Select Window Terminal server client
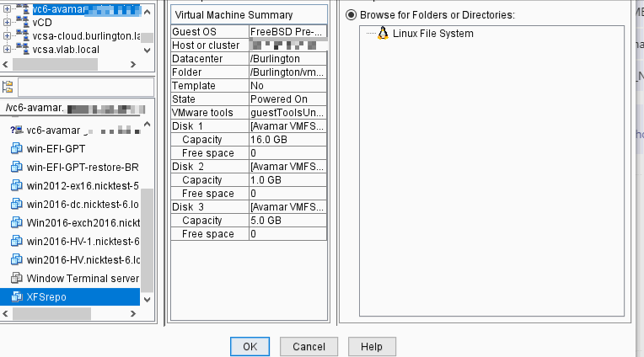 (x=83, y=278)
